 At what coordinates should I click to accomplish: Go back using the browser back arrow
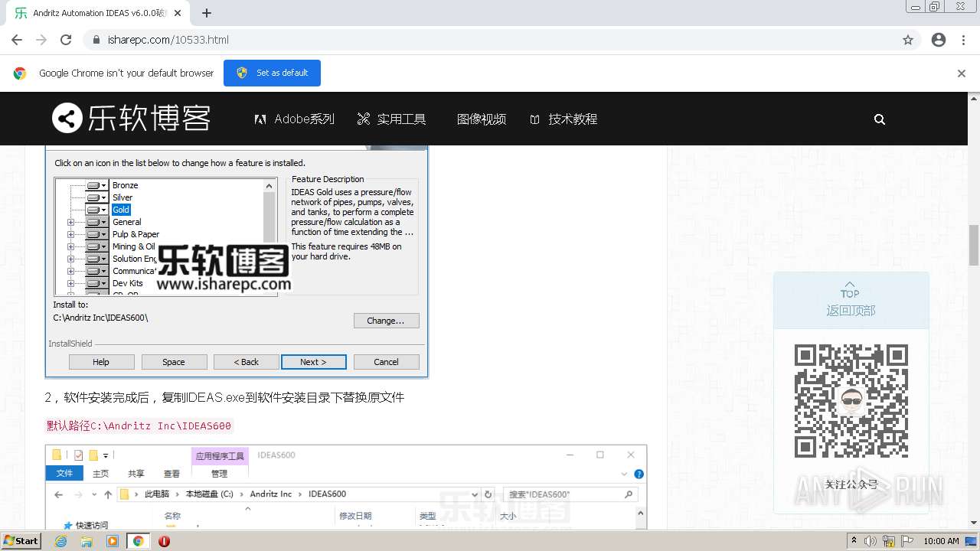pyautogui.click(x=17, y=40)
